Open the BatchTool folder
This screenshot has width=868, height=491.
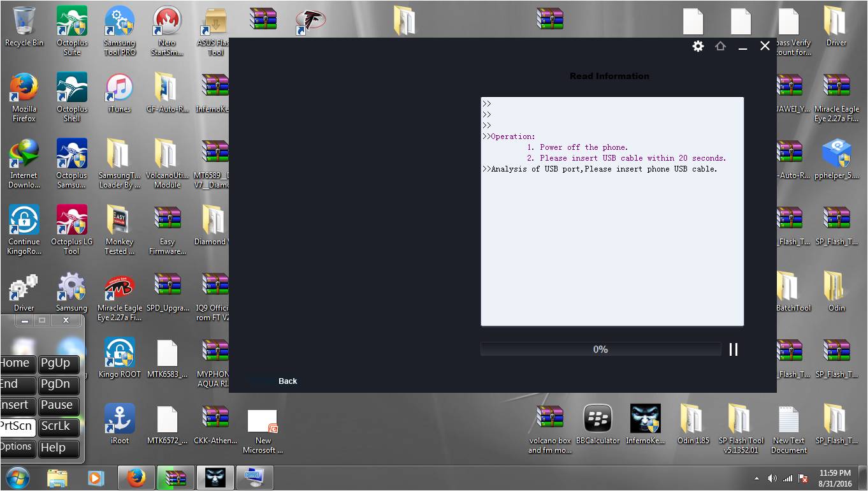793,292
